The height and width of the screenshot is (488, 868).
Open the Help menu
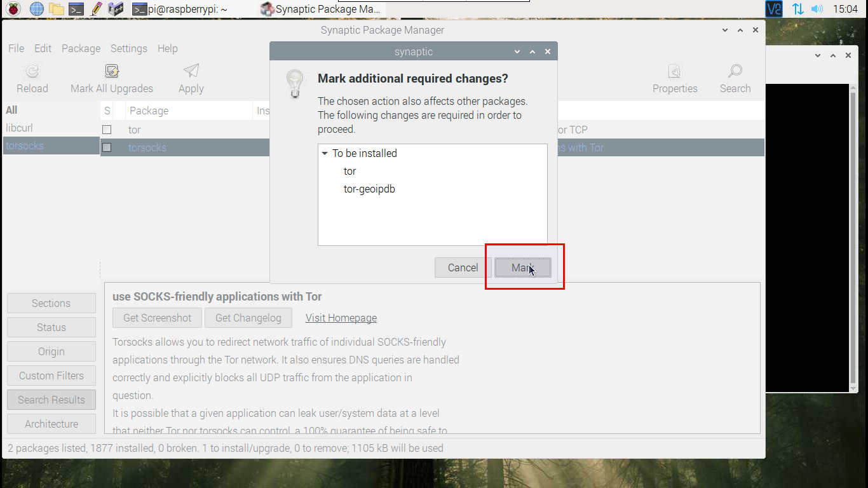tap(167, 48)
